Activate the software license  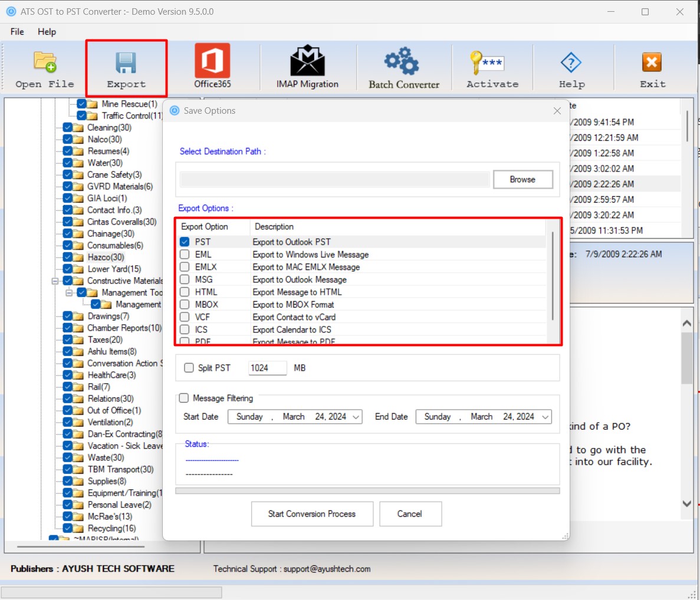(x=492, y=65)
